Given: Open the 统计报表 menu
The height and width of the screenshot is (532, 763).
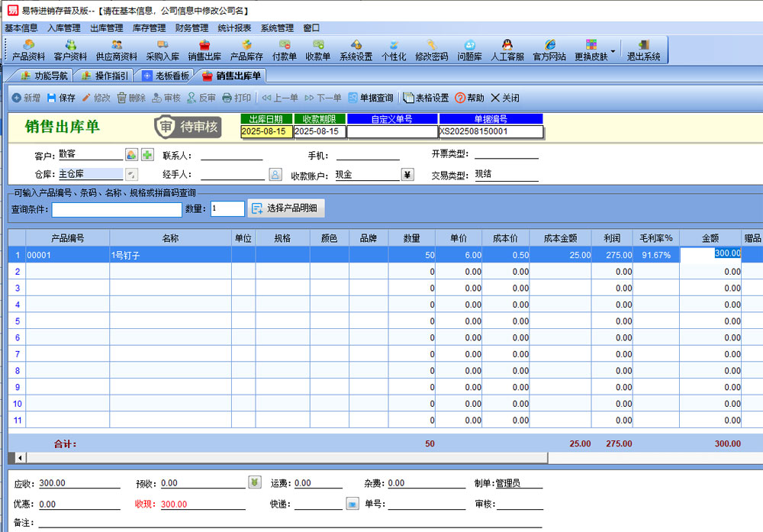Looking at the screenshot, I should (234, 28).
